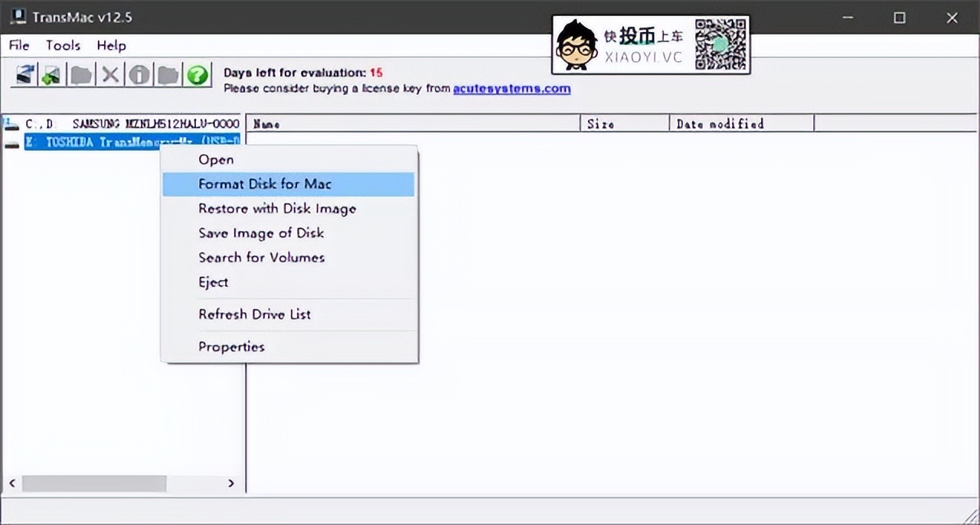Maximize the TransMac window
This screenshot has width=980, height=525.
click(x=900, y=17)
